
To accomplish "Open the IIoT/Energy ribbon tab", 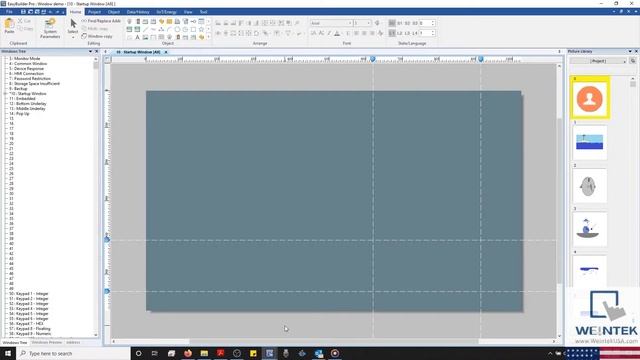I will pyautogui.click(x=167, y=12).
